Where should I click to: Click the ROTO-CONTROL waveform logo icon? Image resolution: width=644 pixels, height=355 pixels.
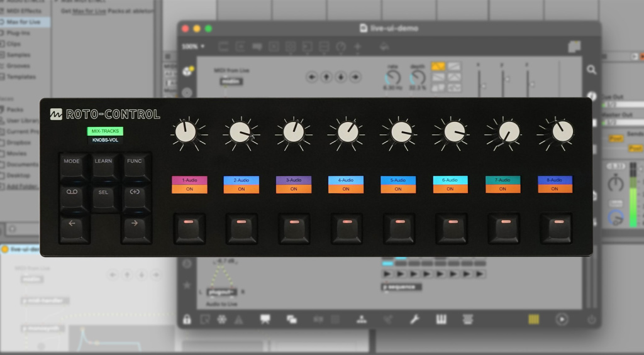tap(57, 114)
